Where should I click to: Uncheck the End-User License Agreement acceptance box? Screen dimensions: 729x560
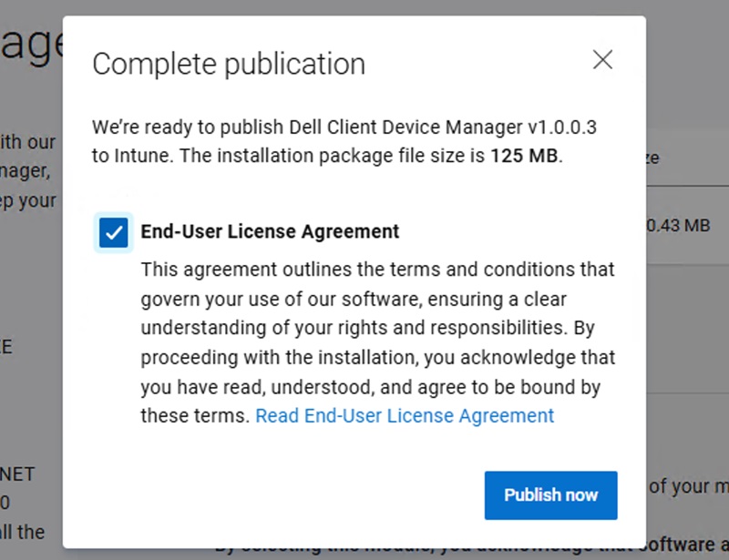coord(113,233)
